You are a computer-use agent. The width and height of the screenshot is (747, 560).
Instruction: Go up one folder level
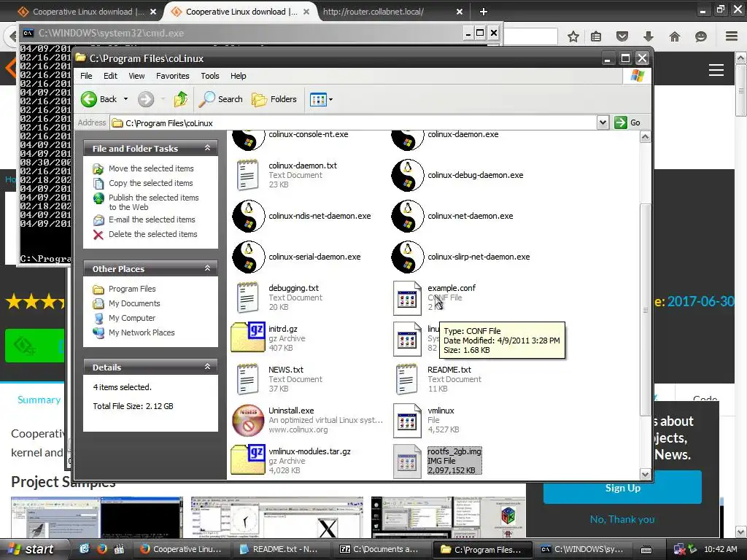[181, 99]
